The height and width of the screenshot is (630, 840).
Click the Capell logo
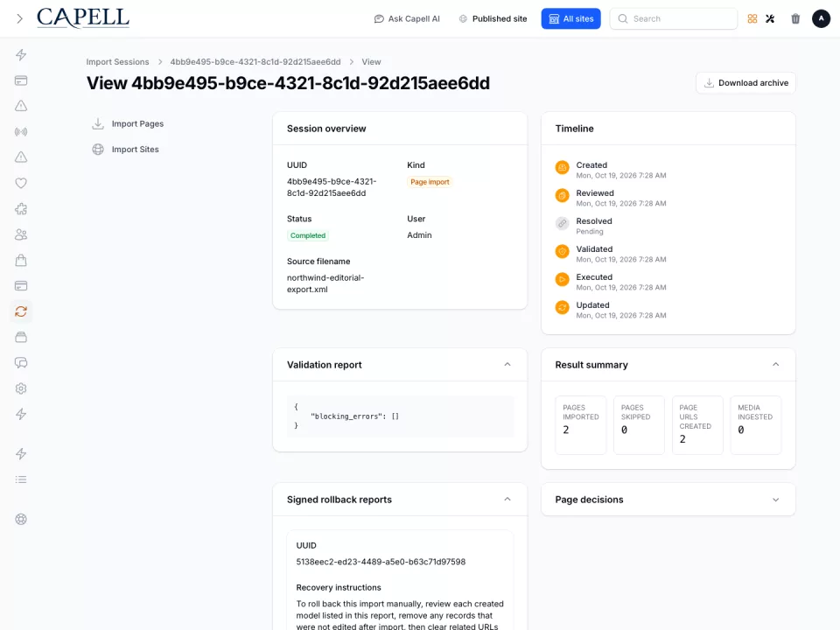coord(83,18)
